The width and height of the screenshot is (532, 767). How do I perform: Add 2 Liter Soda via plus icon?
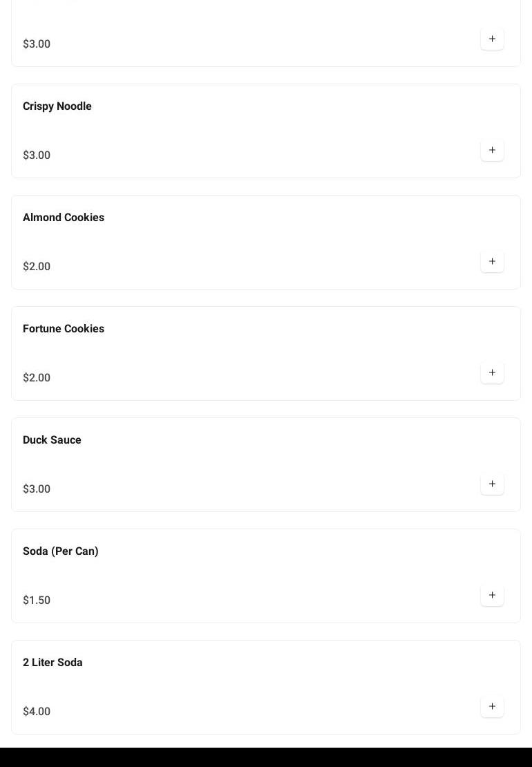(x=492, y=706)
